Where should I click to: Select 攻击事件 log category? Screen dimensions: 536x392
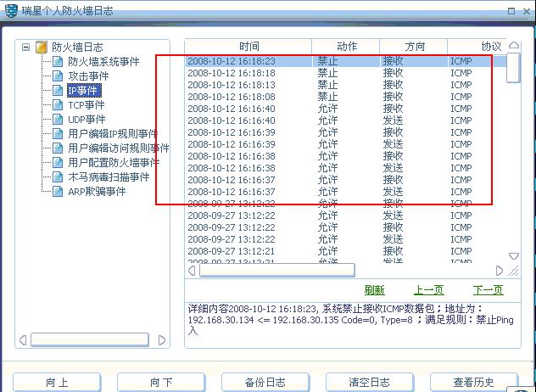[88, 76]
